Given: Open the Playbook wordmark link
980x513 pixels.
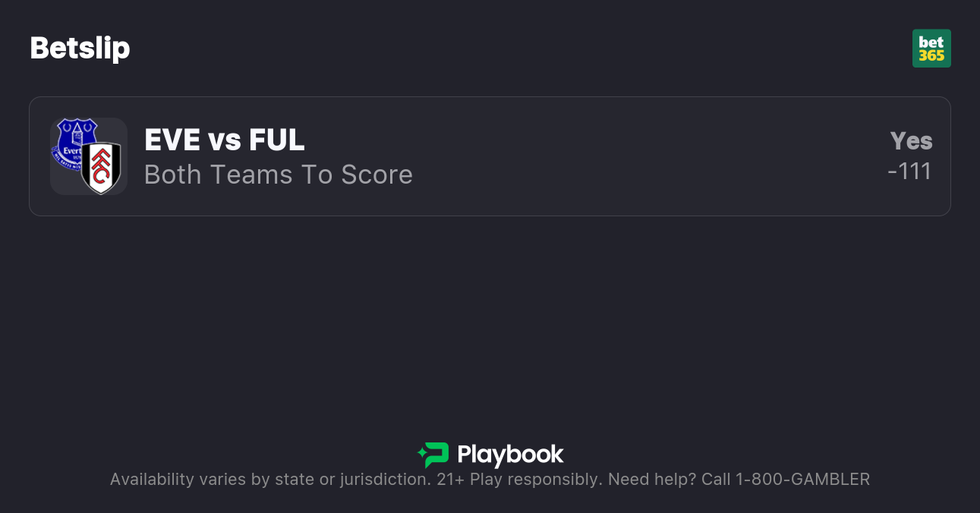Looking at the screenshot, I should click(510, 455).
